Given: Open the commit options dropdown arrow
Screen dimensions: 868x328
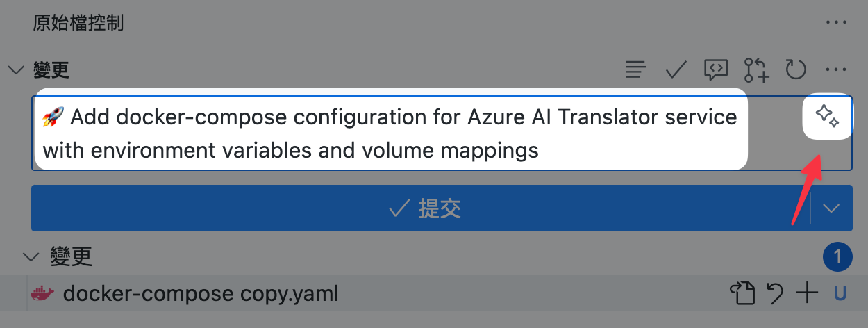Looking at the screenshot, I should coord(832,208).
